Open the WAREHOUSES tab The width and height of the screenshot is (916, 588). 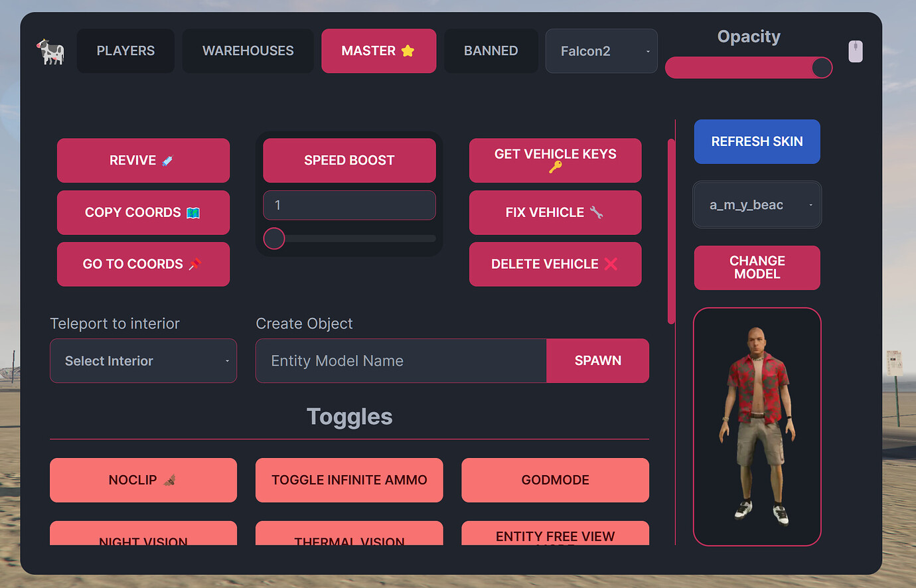click(248, 51)
